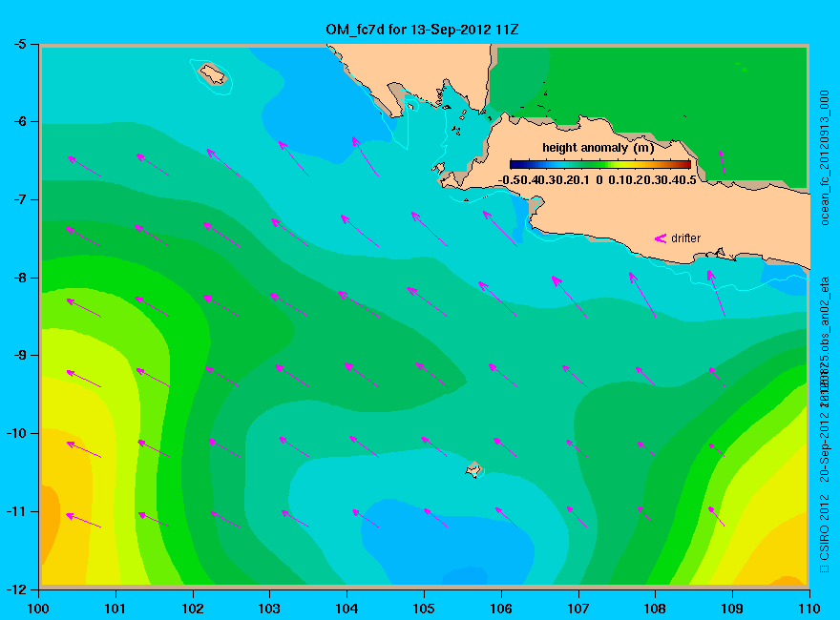Viewport: 840px width, 620px height.
Task: Click the map title 'OM_fc7d for 13-Sep-2012 11Z'
Action: [x=422, y=30]
